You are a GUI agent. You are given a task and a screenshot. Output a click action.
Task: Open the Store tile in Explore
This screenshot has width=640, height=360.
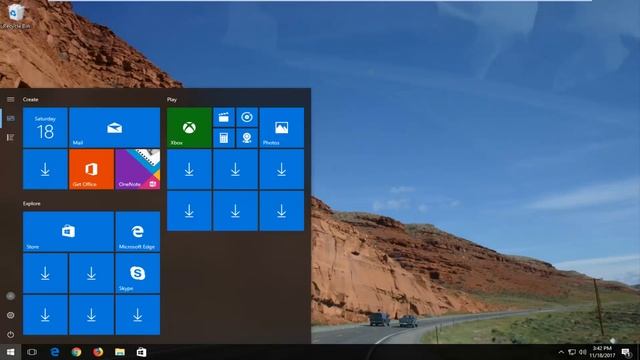pos(69,231)
